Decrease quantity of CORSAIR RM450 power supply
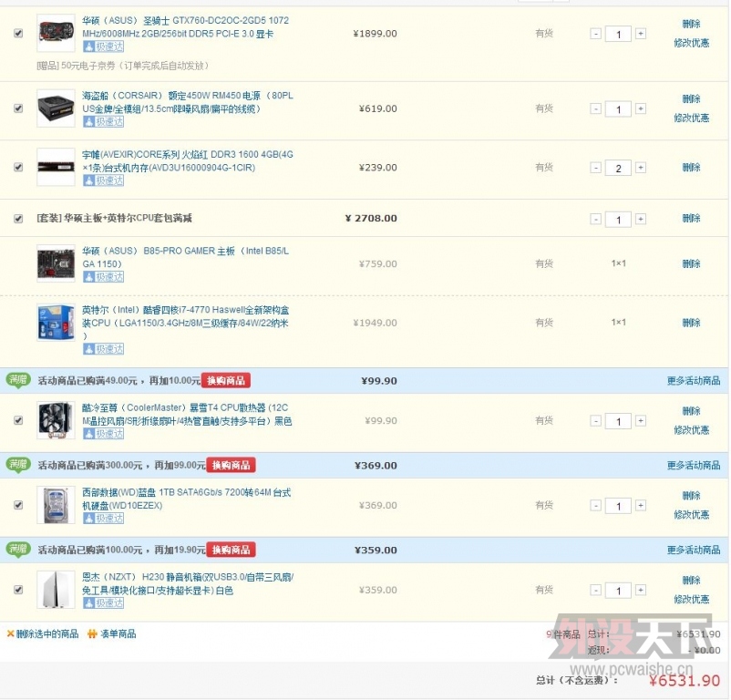The image size is (731, 700). click(595, 108)
